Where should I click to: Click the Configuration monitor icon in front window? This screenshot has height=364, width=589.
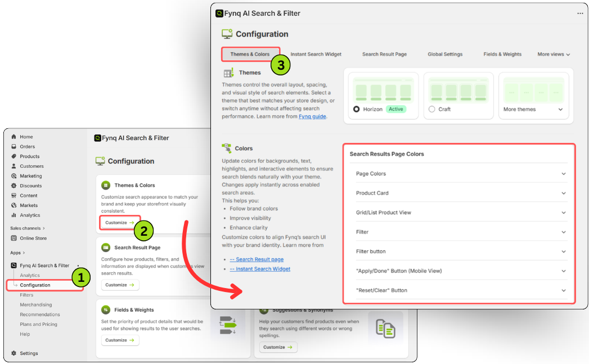tap(227, 34)
